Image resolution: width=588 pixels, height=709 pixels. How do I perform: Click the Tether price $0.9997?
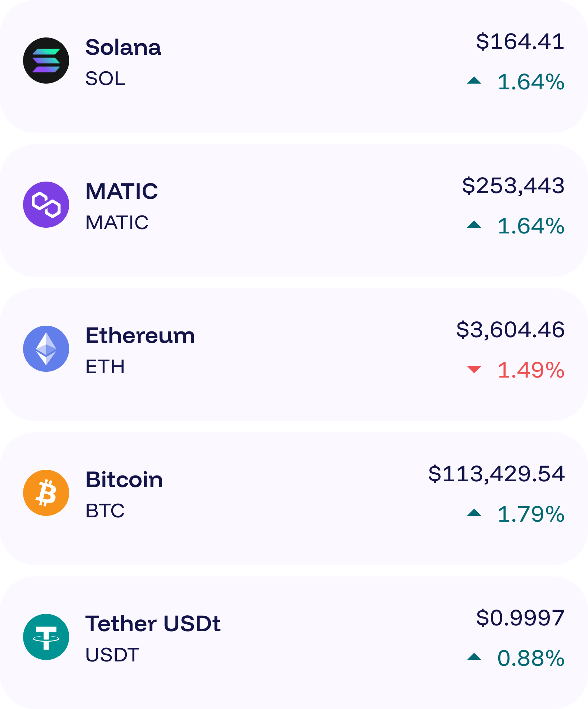pos(520,618)
